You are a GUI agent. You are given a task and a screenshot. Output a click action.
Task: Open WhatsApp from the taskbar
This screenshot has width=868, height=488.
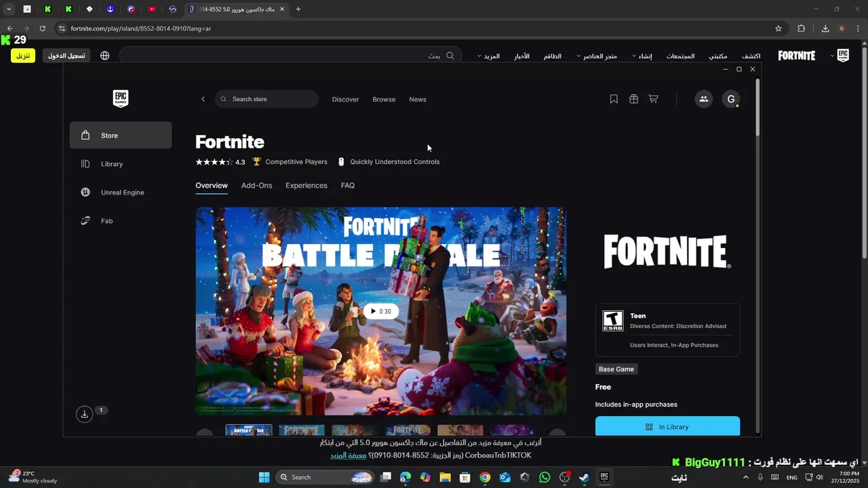[x=545, y=477]
